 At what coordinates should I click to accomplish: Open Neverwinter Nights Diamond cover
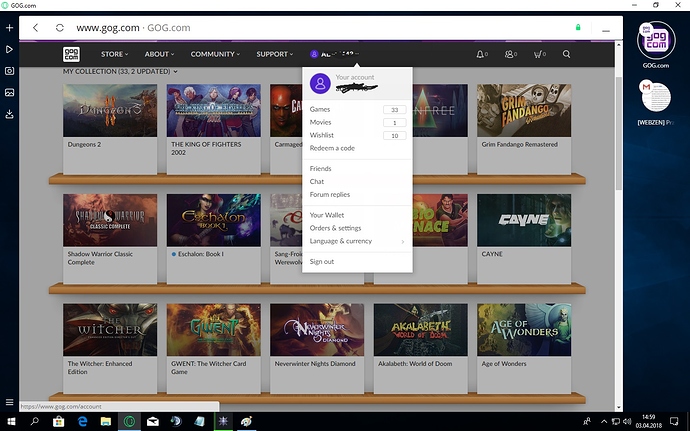point(317,330)
